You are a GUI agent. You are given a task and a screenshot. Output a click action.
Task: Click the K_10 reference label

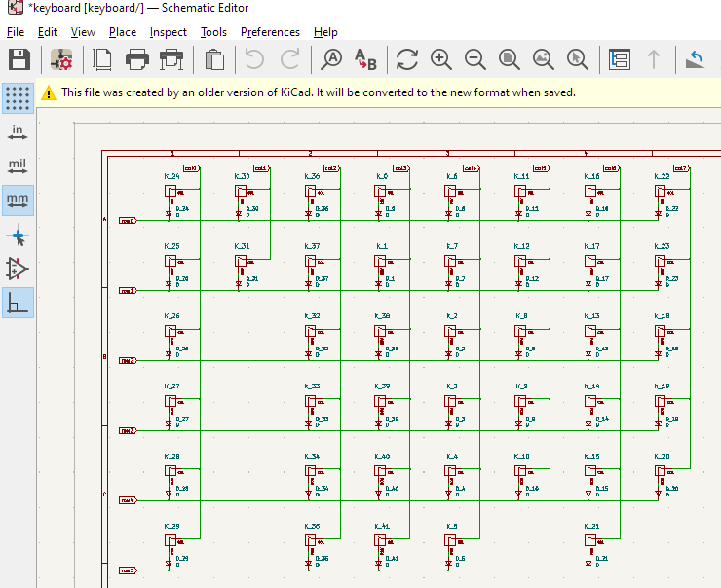pos(522,457)
